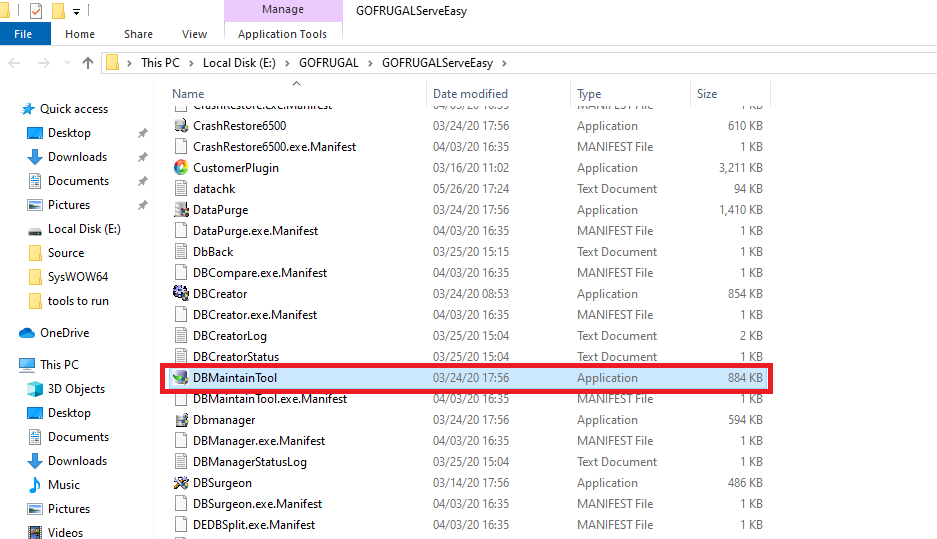Select the DBCreator gear application icon
This screenshot has height=539, width=937.
(x=181, y=293)
